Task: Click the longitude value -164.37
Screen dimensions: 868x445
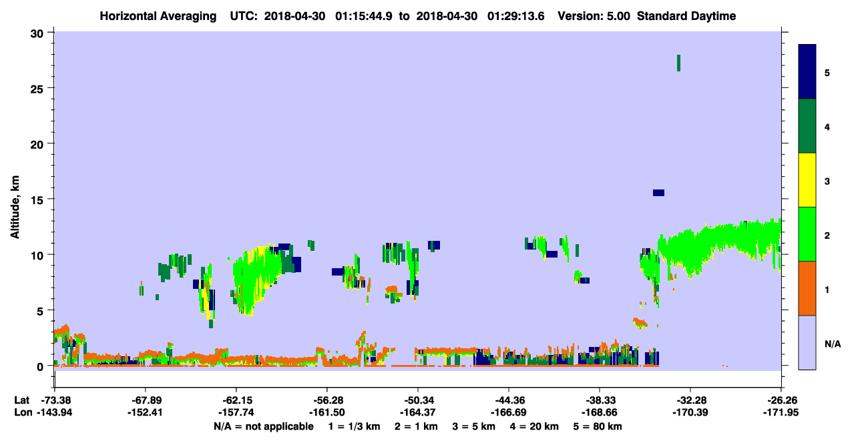Action: point(417,413)
